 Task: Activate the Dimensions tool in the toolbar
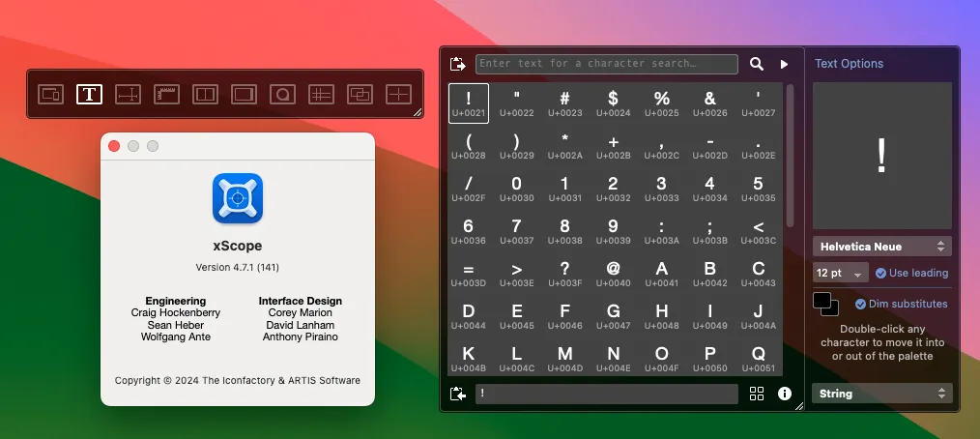[x=129, y=95]
